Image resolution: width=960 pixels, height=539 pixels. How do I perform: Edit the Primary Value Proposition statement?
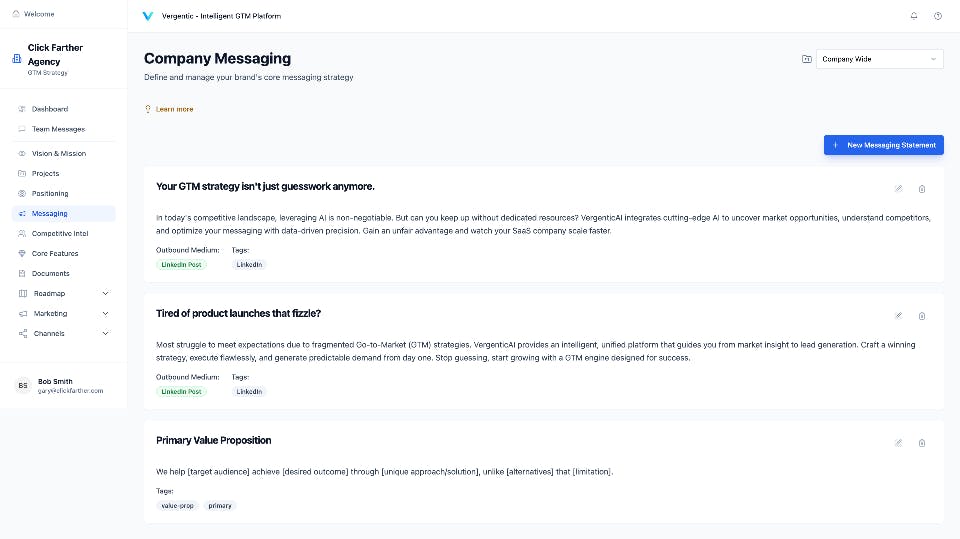point(898,442)
